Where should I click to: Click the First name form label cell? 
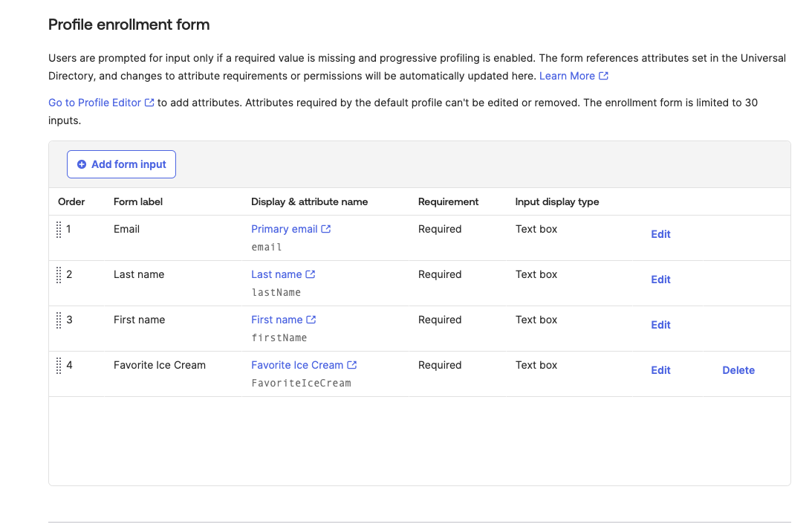(x=140, y=320)
